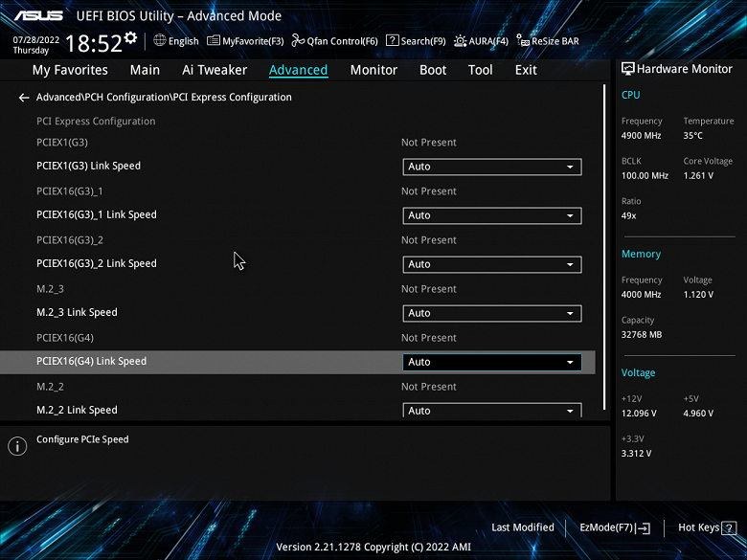Select PCIEX16(G3)_1 Link Speed row label
Image resolution: width=747 pixels, height=560 pixels.
click(96, 214)
